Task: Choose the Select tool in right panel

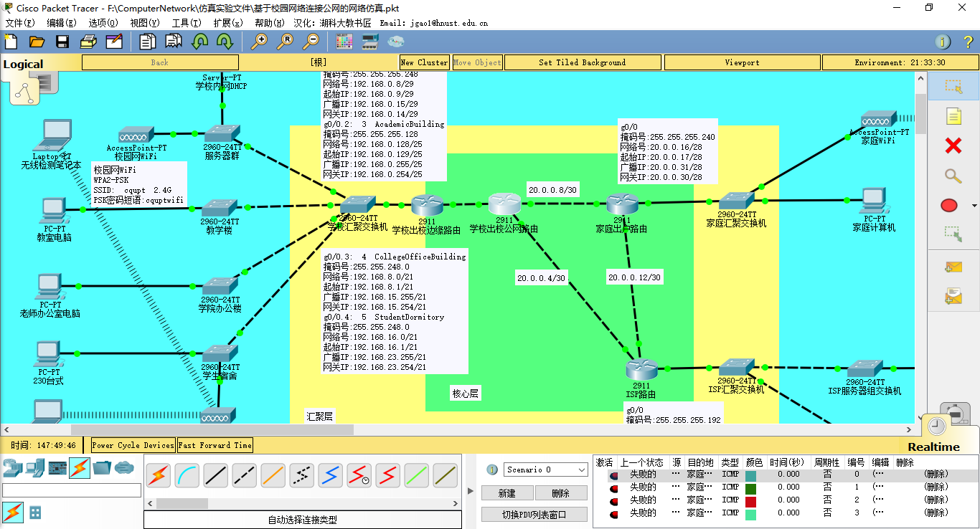Action: click(953, 86)
